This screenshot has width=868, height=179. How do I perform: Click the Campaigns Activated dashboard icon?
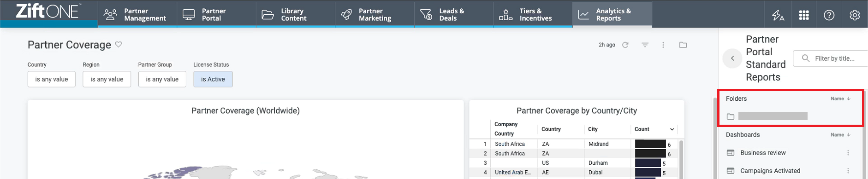click(x=731, y=171)
